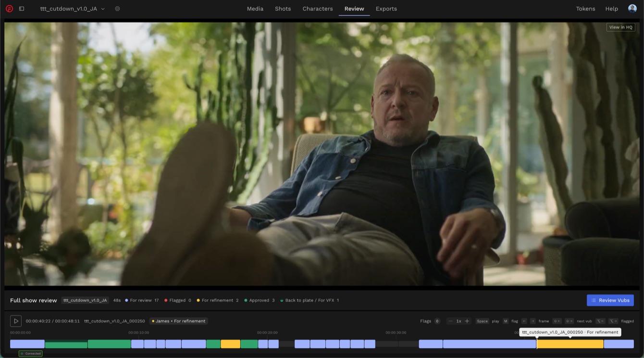Select the long yellow For refinement clip
This screenshot has width=644, height=358.
(x=570, y=344)
